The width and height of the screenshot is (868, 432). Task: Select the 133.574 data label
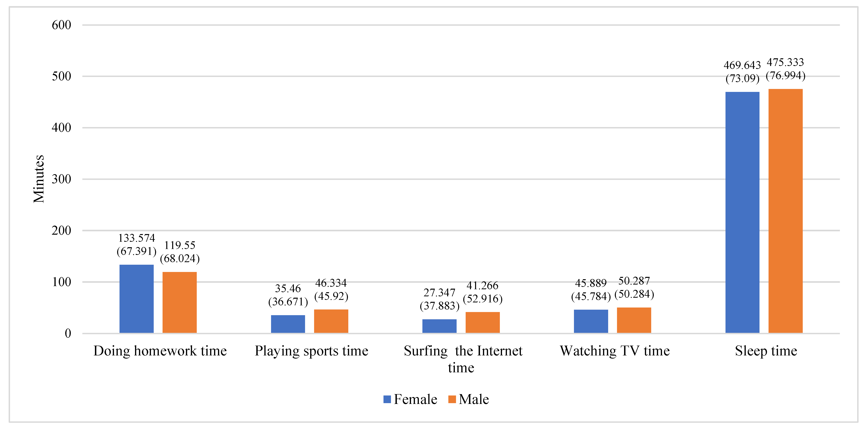click(x=136, y=238)
